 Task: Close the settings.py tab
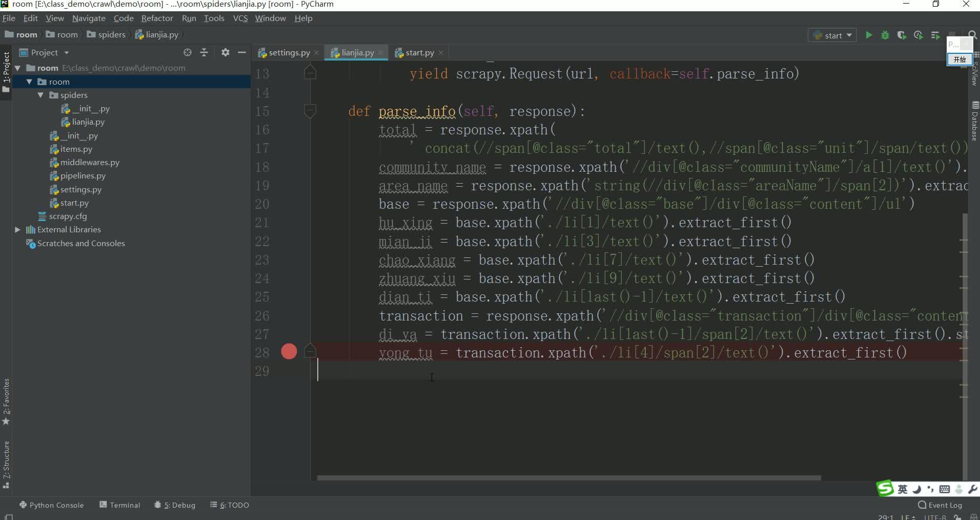point(317,53)
